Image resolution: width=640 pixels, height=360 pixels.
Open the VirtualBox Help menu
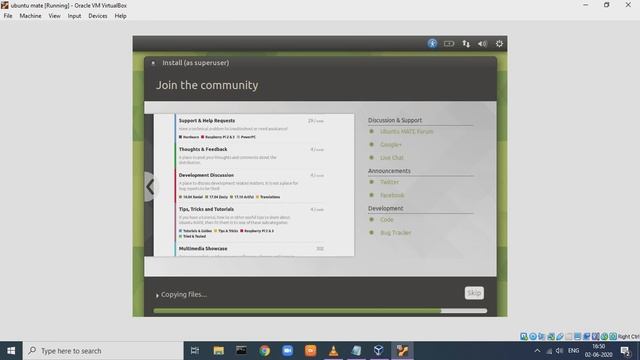[120, 16]
